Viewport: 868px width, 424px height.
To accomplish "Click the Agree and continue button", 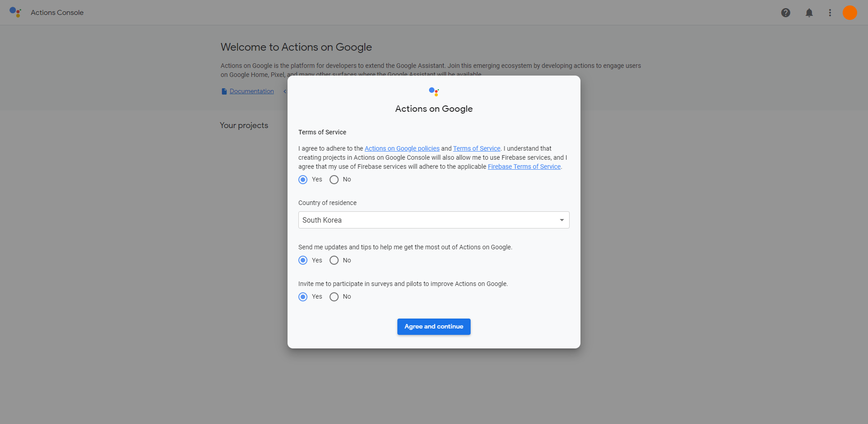I will tap(434, 327).
